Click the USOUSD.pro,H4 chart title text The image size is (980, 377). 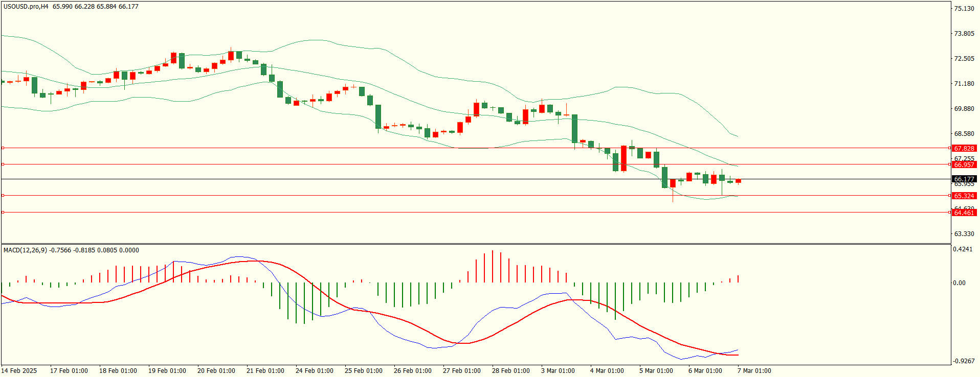pos(26,7)
